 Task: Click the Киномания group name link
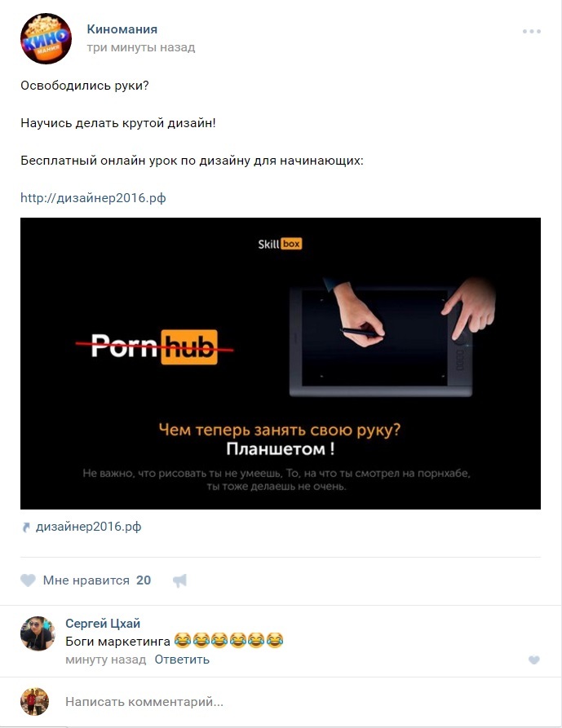[122, 29]
